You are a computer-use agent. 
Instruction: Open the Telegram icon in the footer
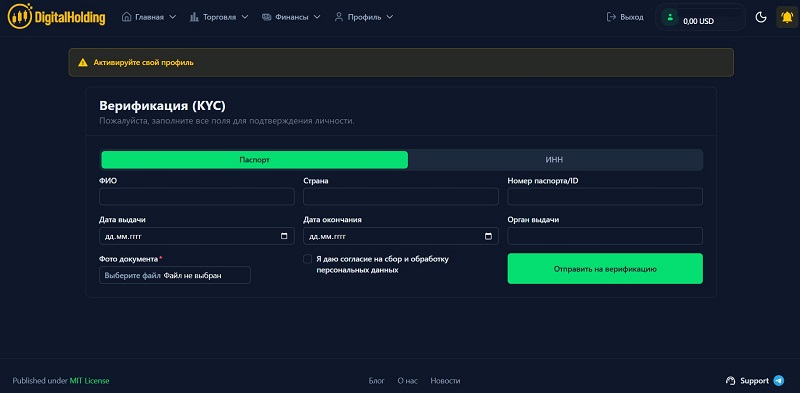point(779,381)
